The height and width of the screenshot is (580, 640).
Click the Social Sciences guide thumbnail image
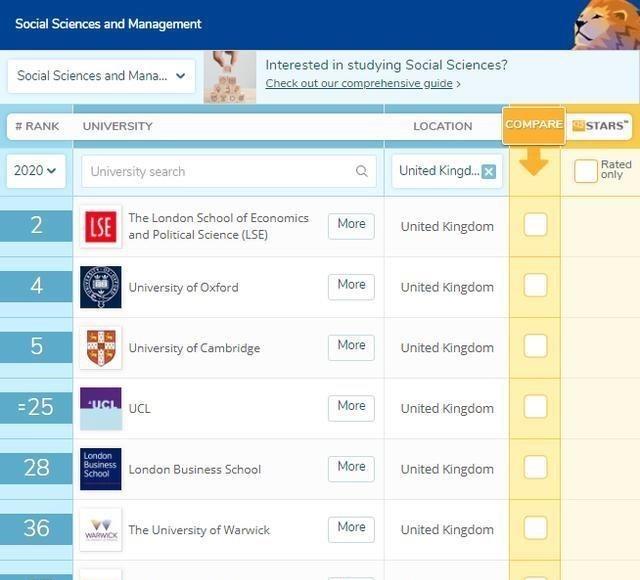point(230,77)
